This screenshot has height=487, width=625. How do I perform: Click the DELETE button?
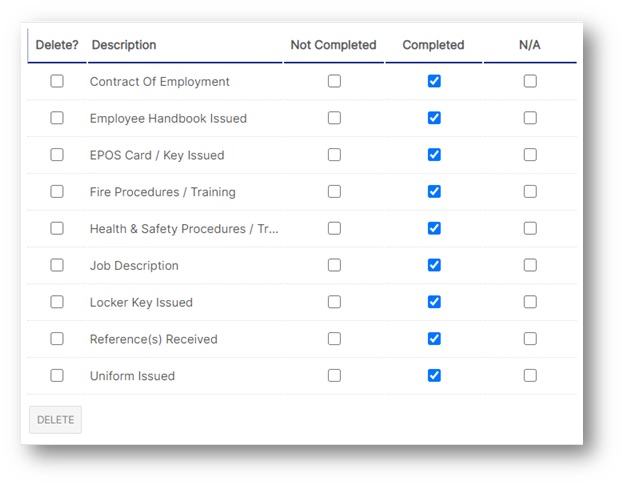(x=55, y=420)
